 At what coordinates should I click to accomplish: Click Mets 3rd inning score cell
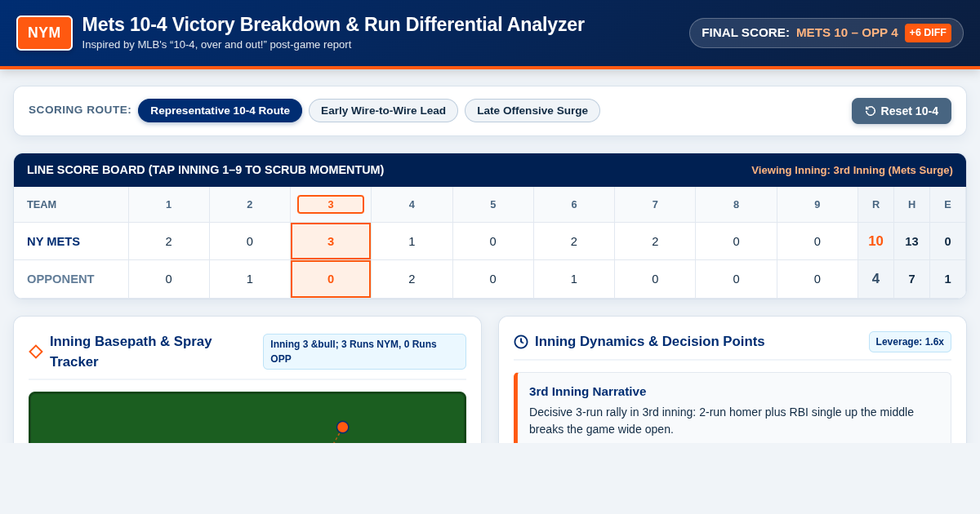coord(331,241)
